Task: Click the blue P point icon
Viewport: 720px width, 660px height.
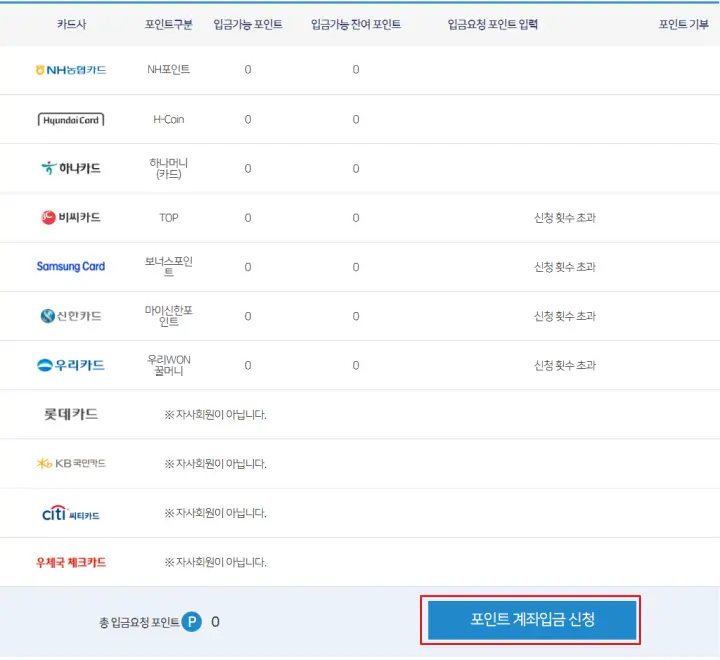Action: (191, 622)
